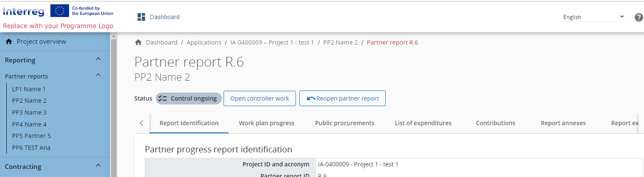This screenshot has height=177, width=644.
Task: Go to Applications breadcrumb link
Action: (204, 42)
